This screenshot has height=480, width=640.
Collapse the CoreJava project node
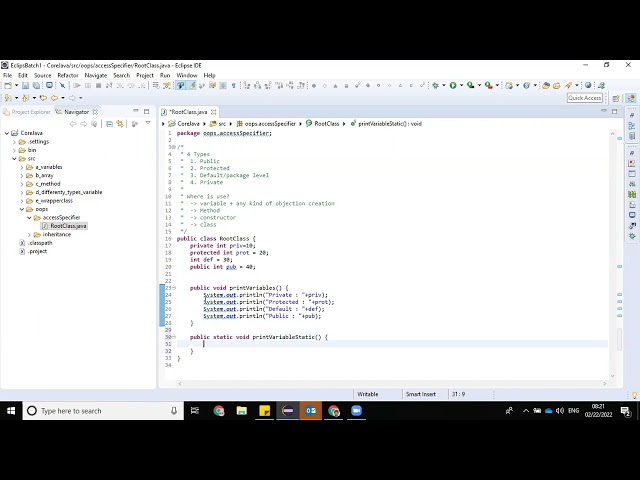[7, 133]
